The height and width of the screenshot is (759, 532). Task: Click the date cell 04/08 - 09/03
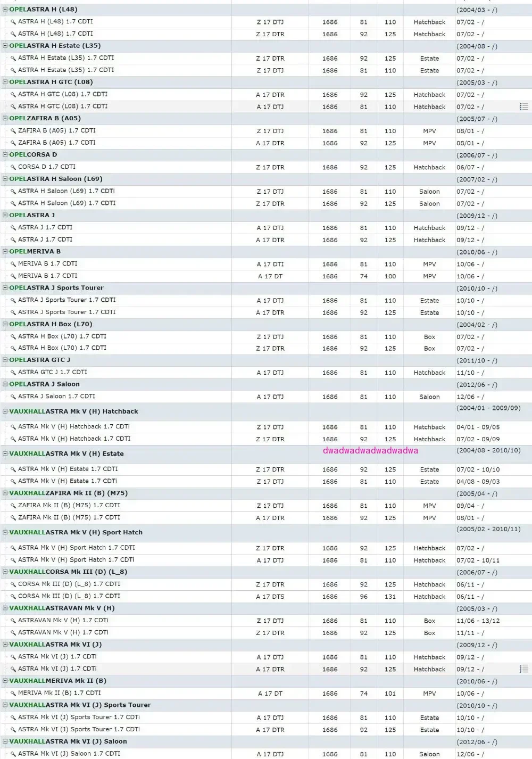[x=478, y=482]
